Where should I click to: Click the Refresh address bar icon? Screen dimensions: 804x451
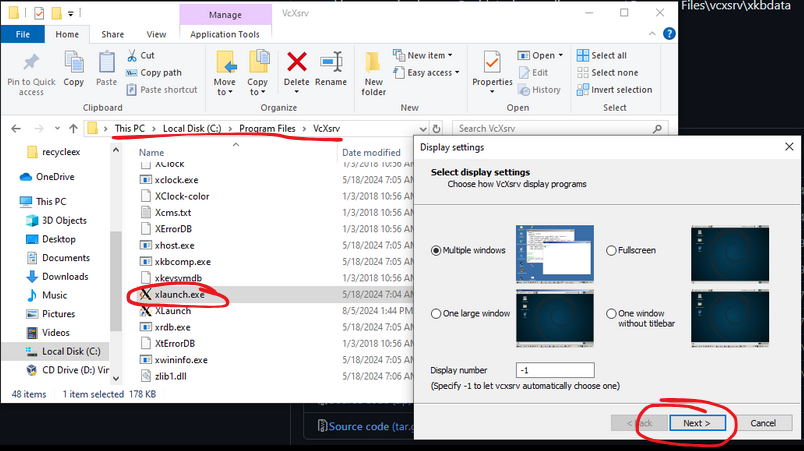(x=436, y=129)
